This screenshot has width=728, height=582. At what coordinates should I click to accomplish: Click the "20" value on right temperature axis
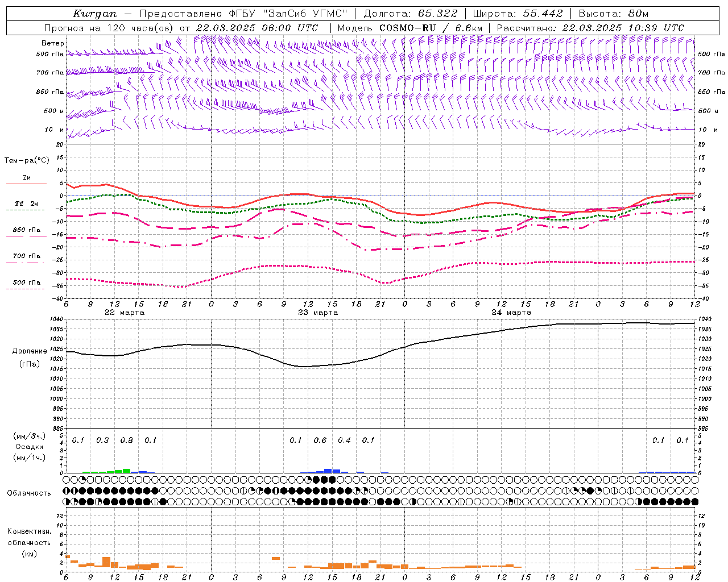(701, 144)
